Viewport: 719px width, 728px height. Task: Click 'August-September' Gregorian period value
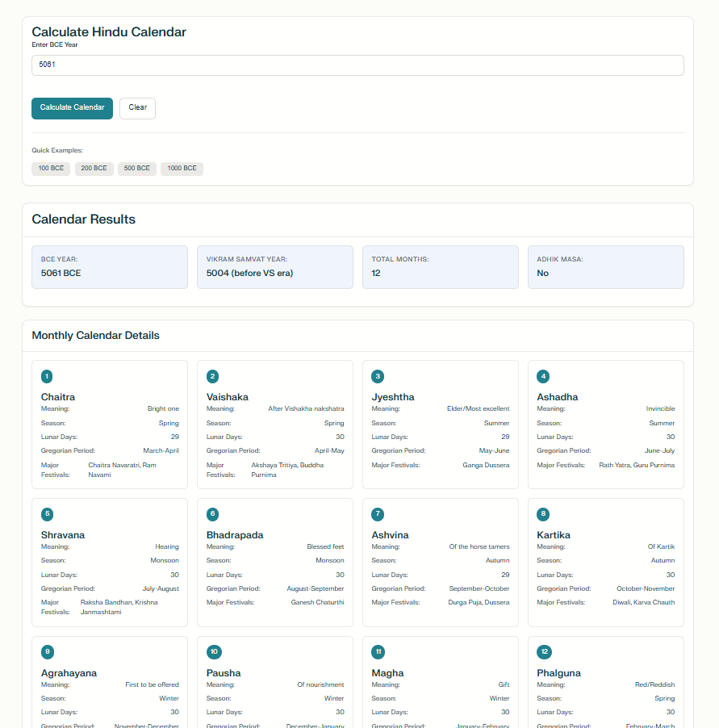316,588
